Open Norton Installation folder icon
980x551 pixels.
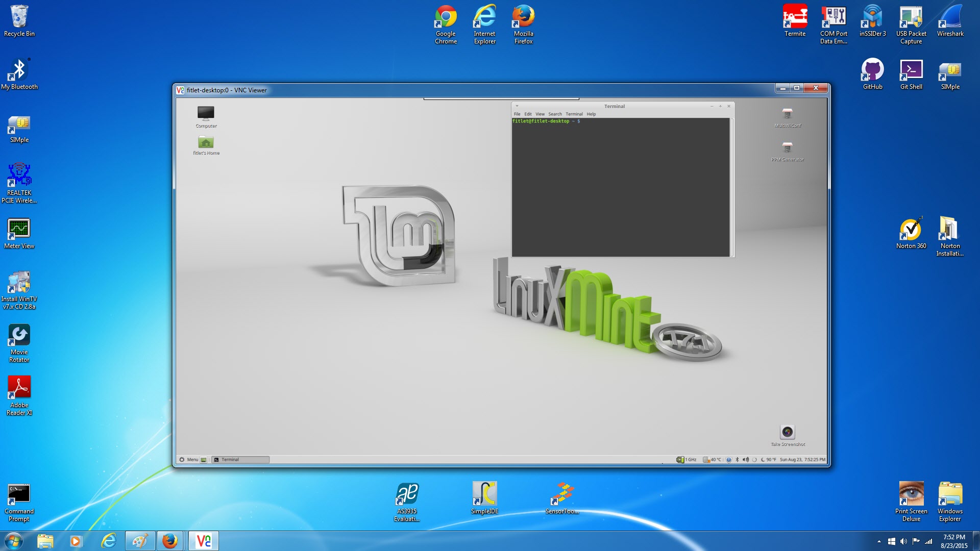950,237
